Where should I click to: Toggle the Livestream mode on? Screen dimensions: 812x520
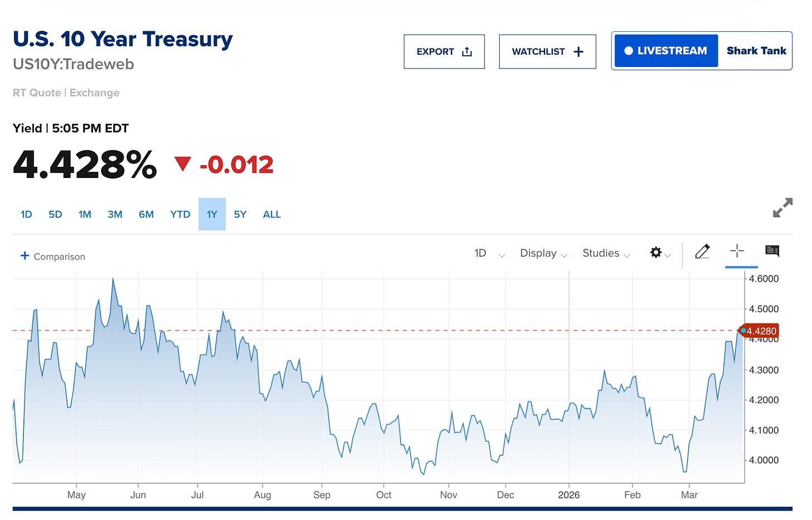tap(665, 50)
